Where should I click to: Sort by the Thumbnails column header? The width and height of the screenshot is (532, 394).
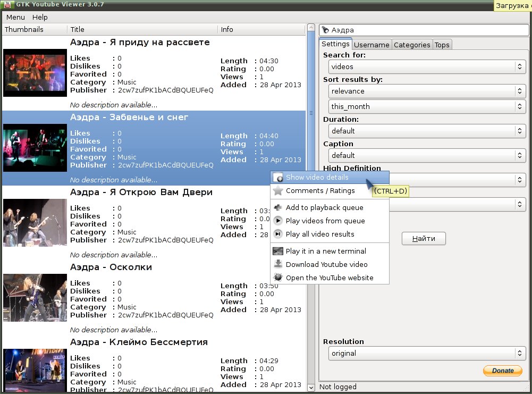(x=35, y=30)
